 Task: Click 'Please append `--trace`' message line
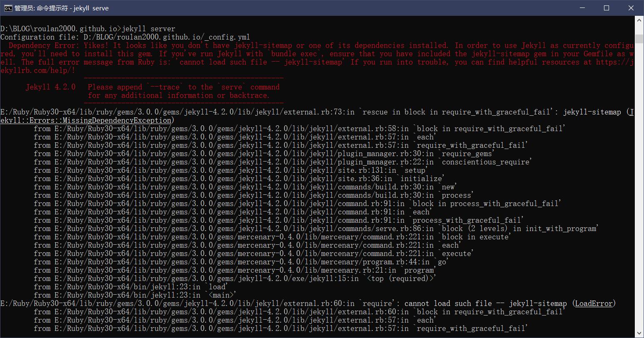coord(184,87)
